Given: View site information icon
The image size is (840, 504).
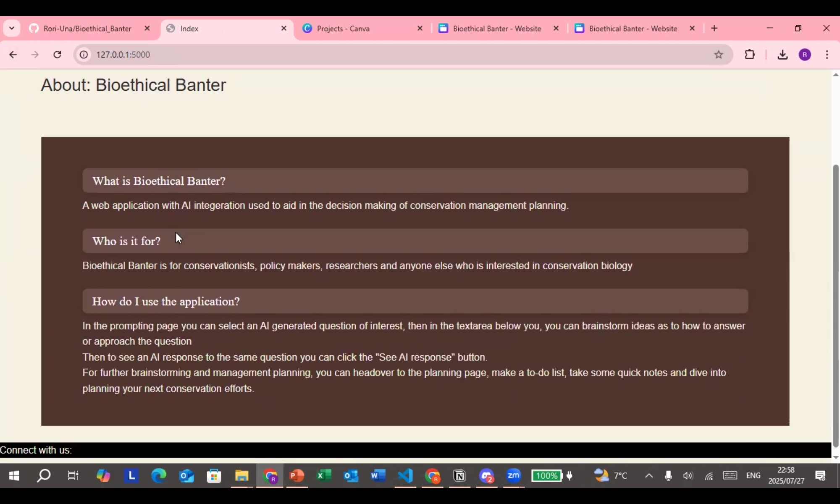Looking at the screenshot, I should click(84, 55).
